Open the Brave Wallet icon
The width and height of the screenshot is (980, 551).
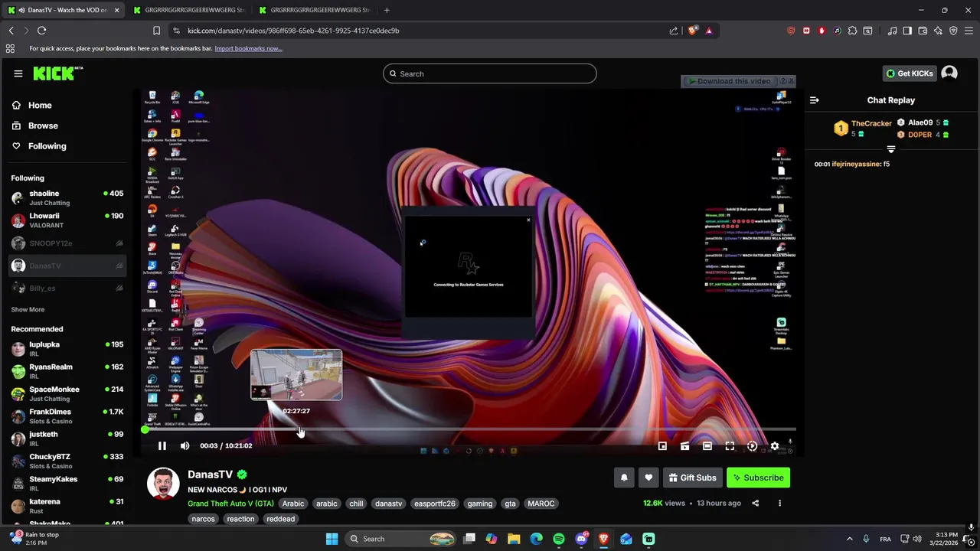click(x=923, y=31)
